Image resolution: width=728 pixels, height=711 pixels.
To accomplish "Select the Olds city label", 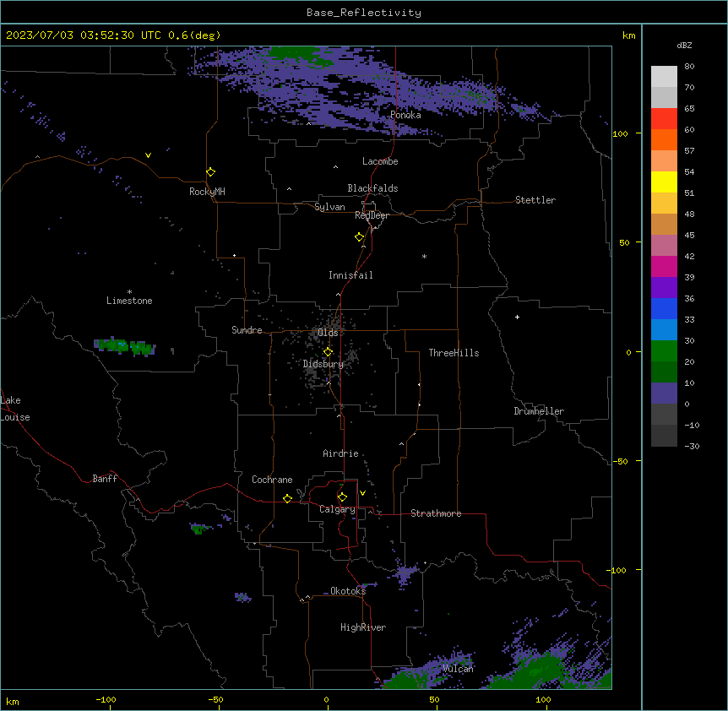I will tap(328, 333).
